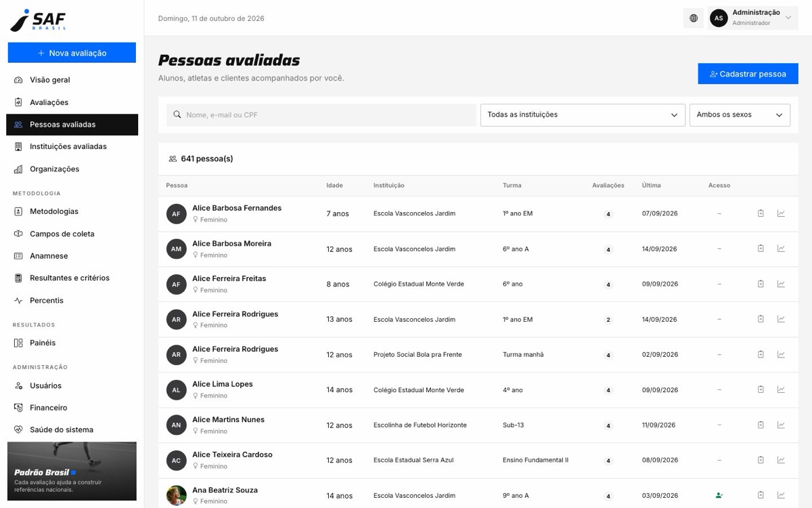
Task: Open the Ambos os sexos dropdown
Action: click(740, 115)
